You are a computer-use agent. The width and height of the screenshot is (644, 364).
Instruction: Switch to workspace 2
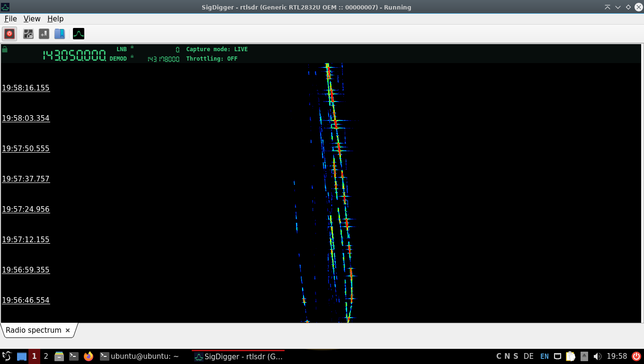coord(46,356)
